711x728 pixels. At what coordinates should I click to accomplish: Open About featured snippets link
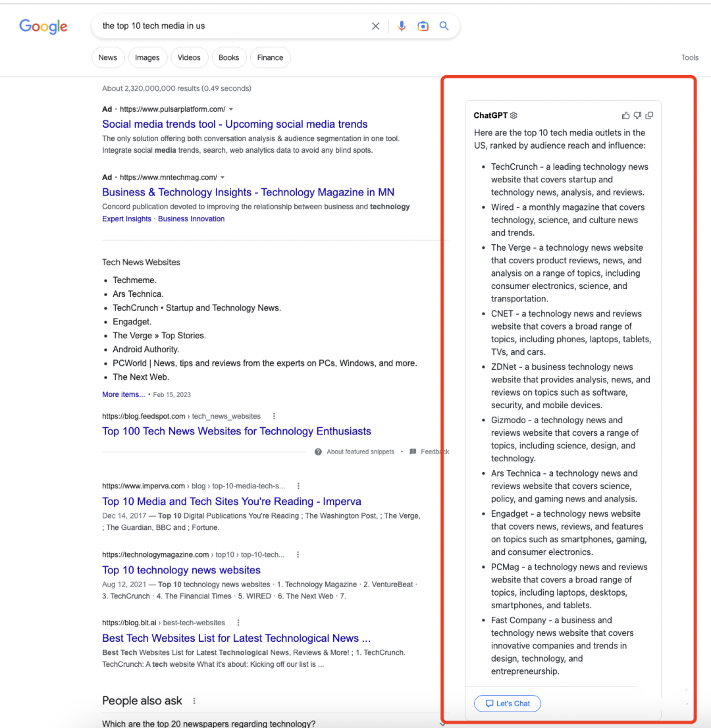click(x=360, y=452)
